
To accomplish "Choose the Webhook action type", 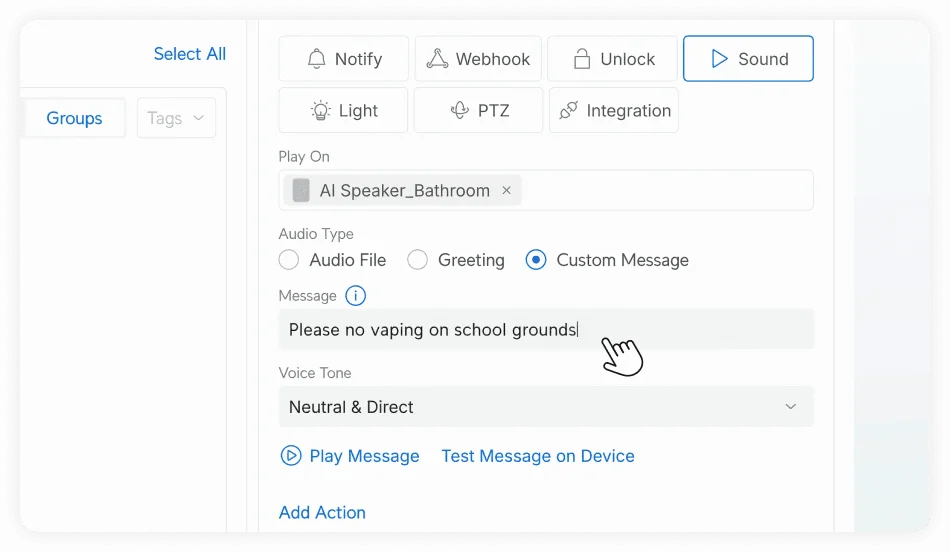I will pos(478,59).
